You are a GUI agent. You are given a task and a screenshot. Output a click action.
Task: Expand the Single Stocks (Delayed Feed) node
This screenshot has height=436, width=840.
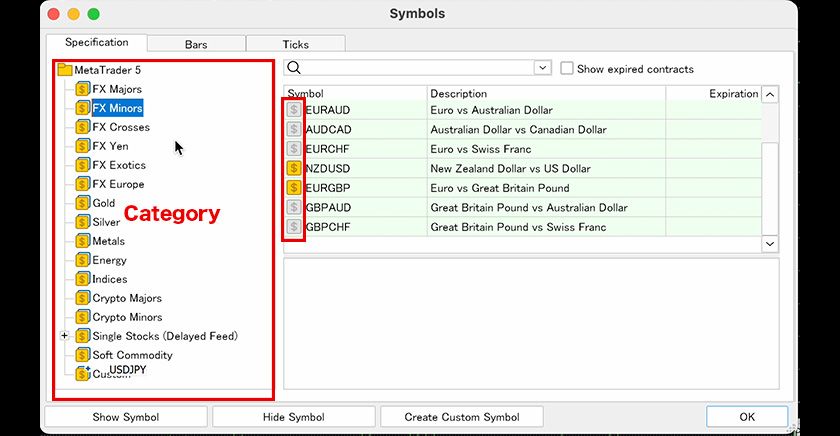point(64,336)
